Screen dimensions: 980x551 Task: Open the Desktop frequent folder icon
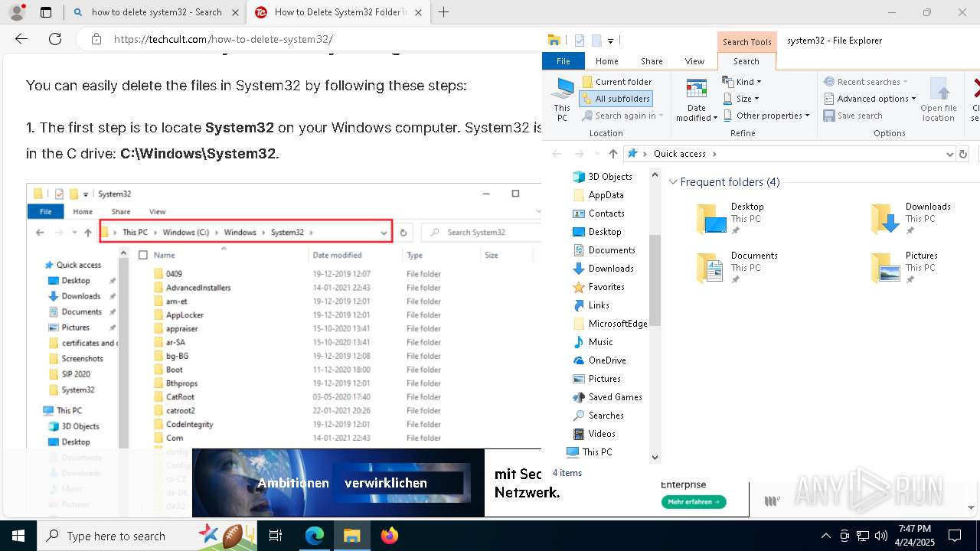click(711, 219)
